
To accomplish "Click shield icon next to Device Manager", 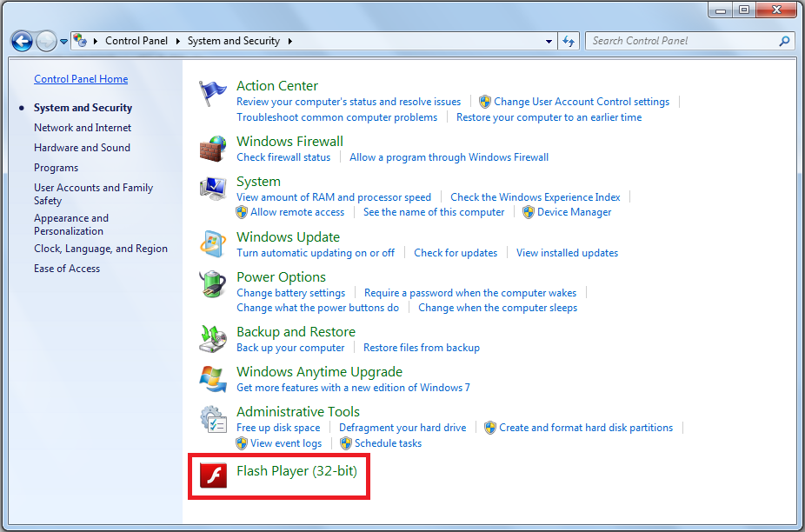I will (x=529, y=212).
